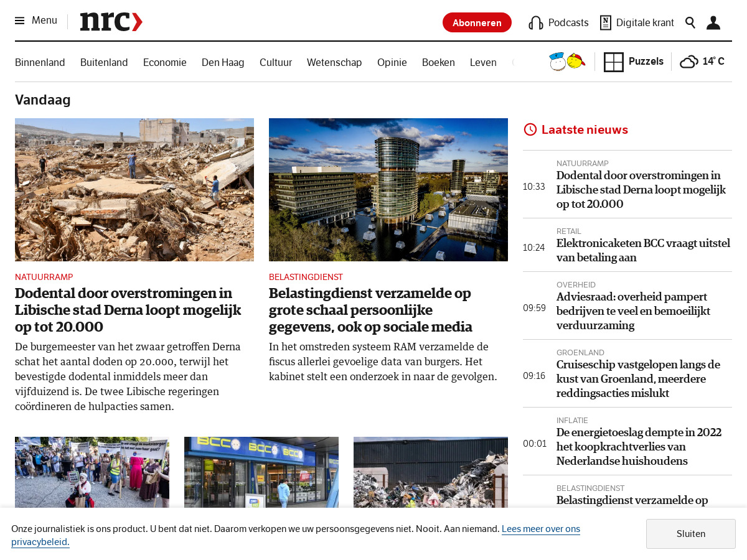Read the 10:24 Elektronicaketen BCC article
This screenshot has height=560, width=747.
[642, 250]
